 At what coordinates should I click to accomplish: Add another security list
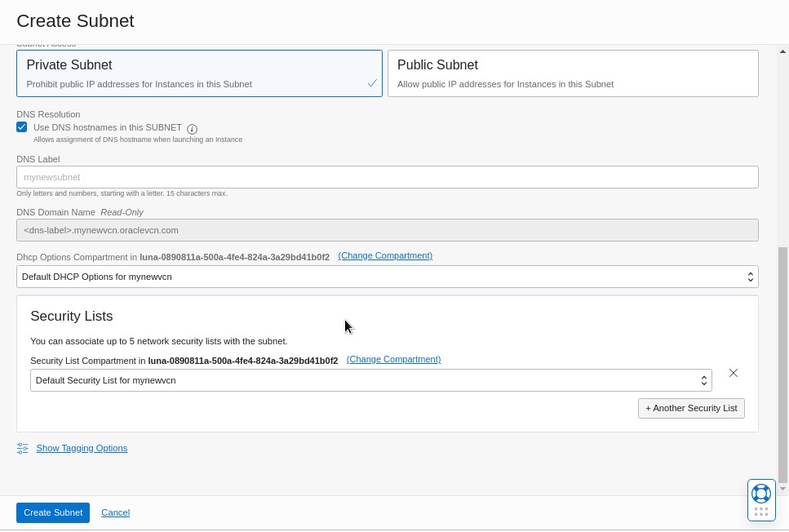click(691, 408)
